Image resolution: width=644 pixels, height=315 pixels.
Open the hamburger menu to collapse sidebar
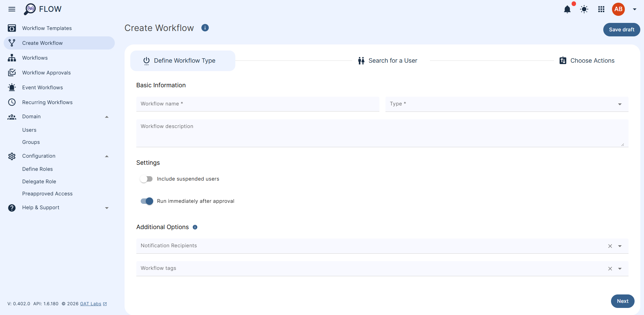[12, 9]
